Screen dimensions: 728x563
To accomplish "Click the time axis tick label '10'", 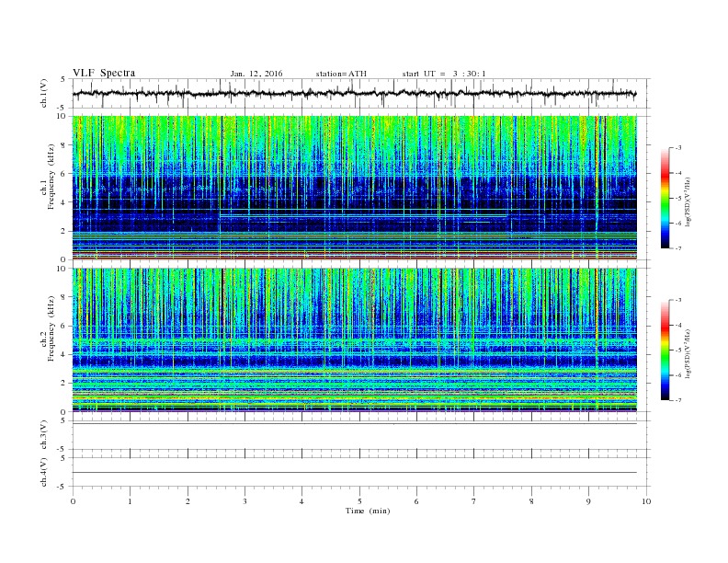I will [x=646, y=501].
